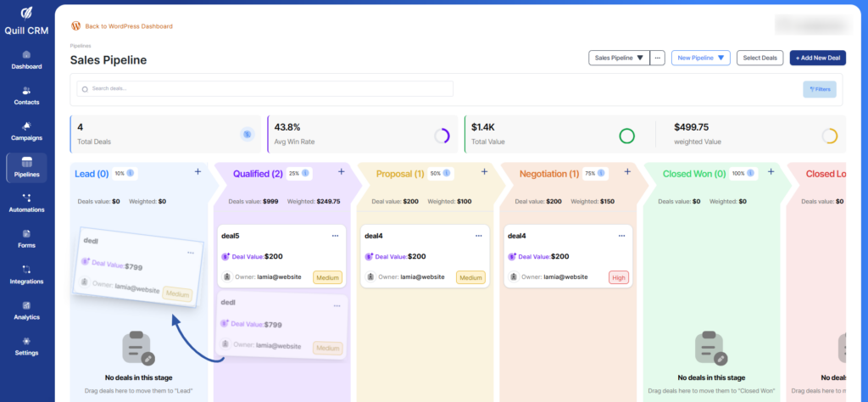Click the Add New Deal button
The width and height of the screenshot is (868, 402).
click(x=817, y=58)
